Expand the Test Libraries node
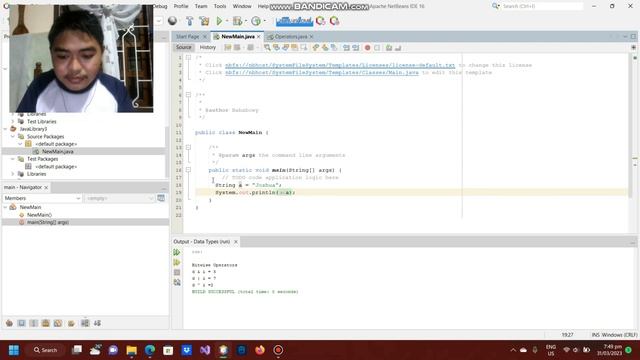Viewport: 640px width, 360px height. click(x=13, y=122)
